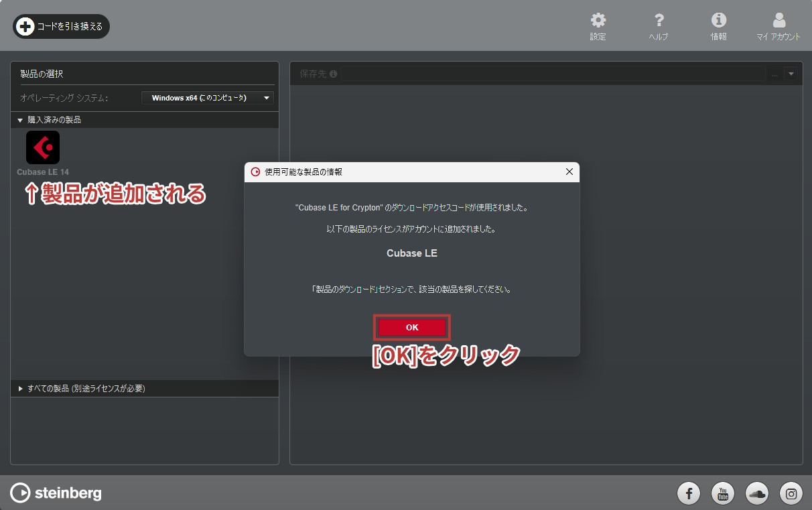This screenshot has width=812, height=510.
Task: Click the コードを引き換える button label
Action: pos(70,26)
